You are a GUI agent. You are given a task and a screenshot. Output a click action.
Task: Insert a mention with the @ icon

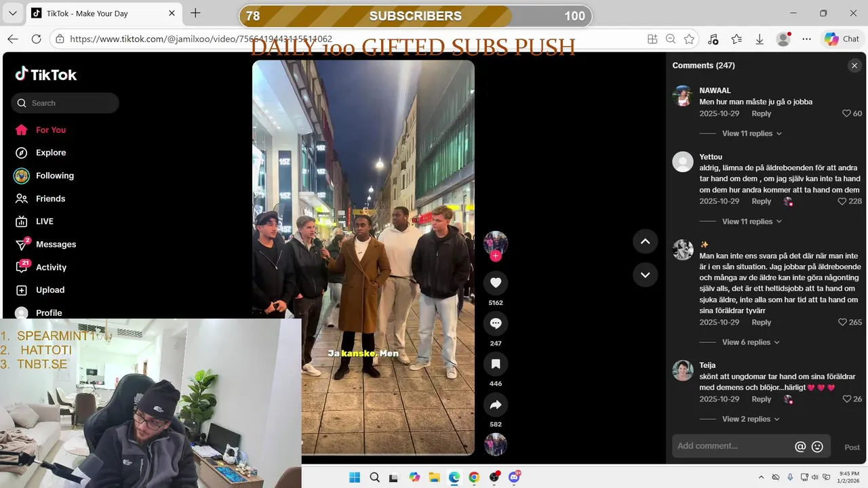[x=800, y=447]
